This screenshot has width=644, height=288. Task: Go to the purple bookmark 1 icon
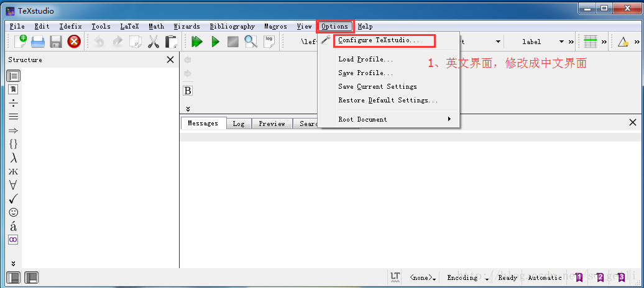click(579, 277)
